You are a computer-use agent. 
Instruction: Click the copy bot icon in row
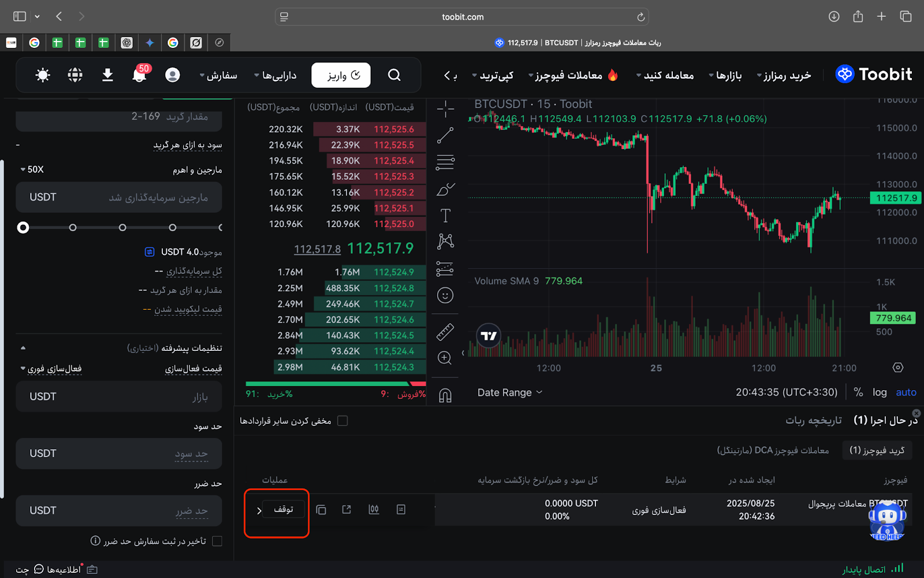321,510
